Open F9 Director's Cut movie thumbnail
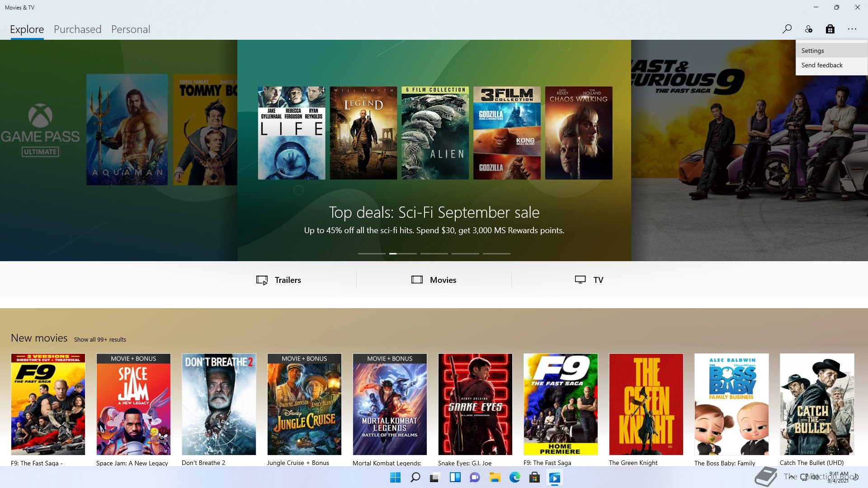The height and width of the screenshot is (488, 868). click(48, 404)
